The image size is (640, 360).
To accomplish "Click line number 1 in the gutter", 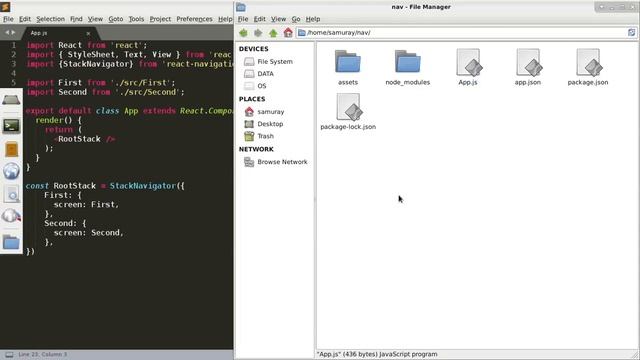I will 13,45.
